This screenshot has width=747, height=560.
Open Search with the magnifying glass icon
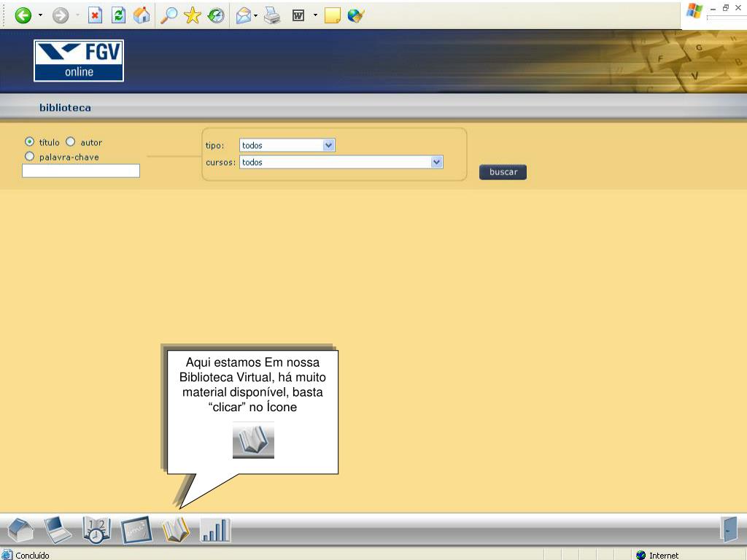[x=169, y=15]
